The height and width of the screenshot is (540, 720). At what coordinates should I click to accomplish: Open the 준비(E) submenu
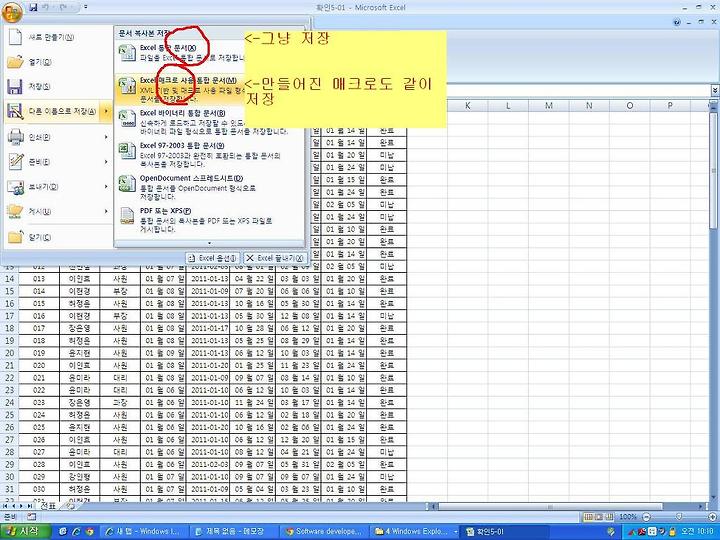click(x=57, y=162)
